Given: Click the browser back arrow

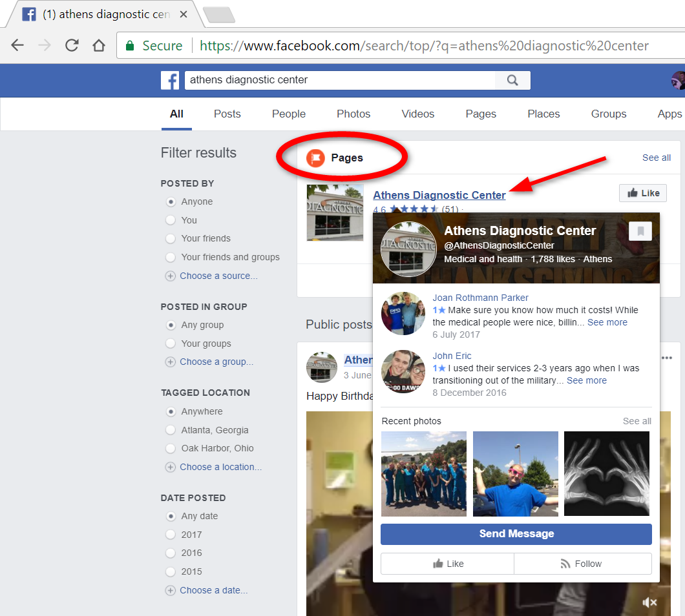Looking at the screenshot, I should tap(17, 45).
